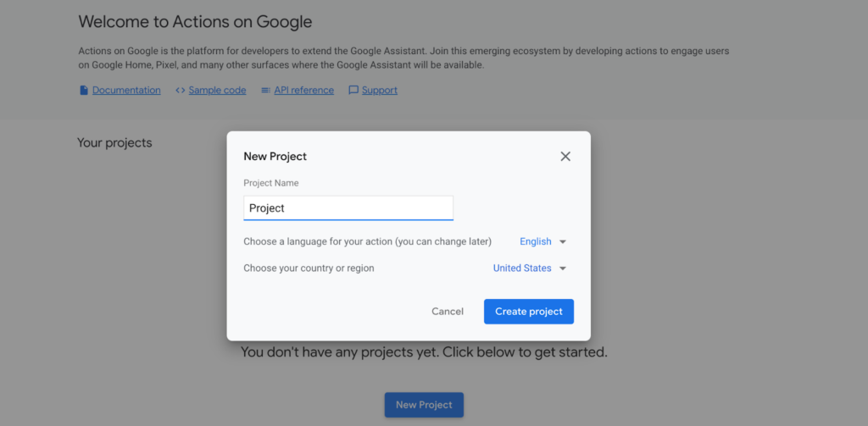Click the API reference list icon

[x=265, y=90]
